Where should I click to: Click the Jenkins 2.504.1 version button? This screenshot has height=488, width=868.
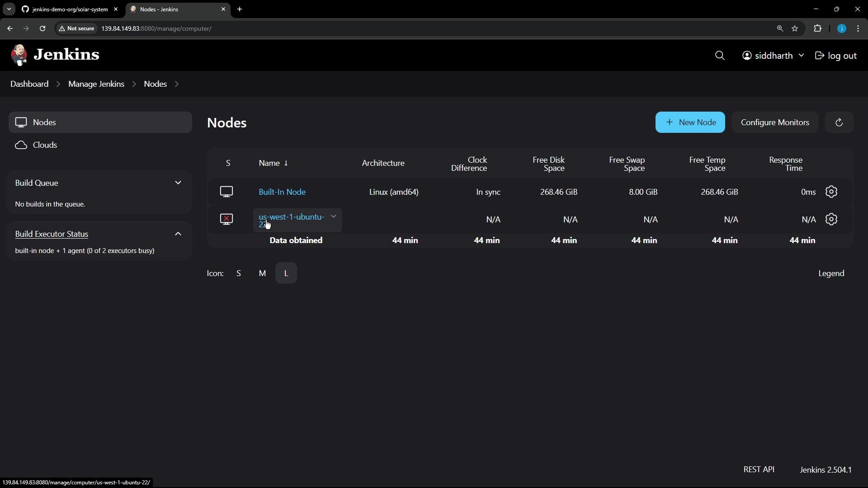point(826,470)
